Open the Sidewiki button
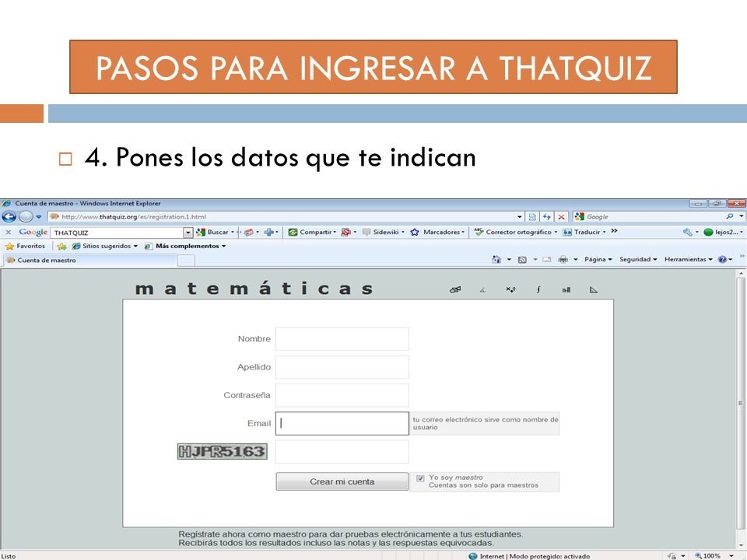 point(383,232)
